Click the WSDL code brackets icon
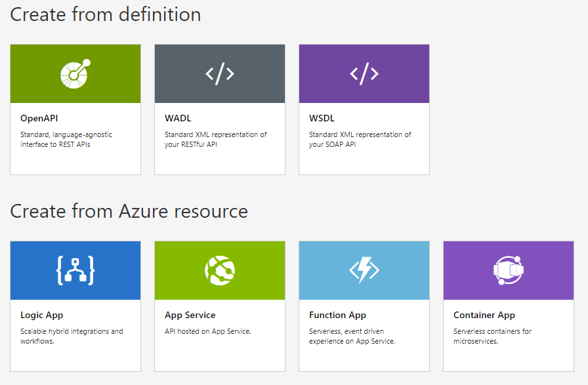 click(x=364, y=73)
